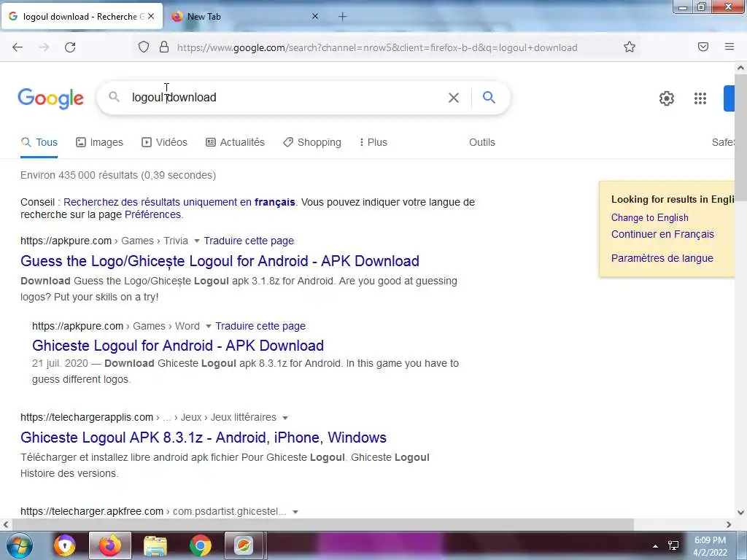747x560 pixels.
Task: Click Recherchez des résultats uniquement en français
Action: [179, 202]
